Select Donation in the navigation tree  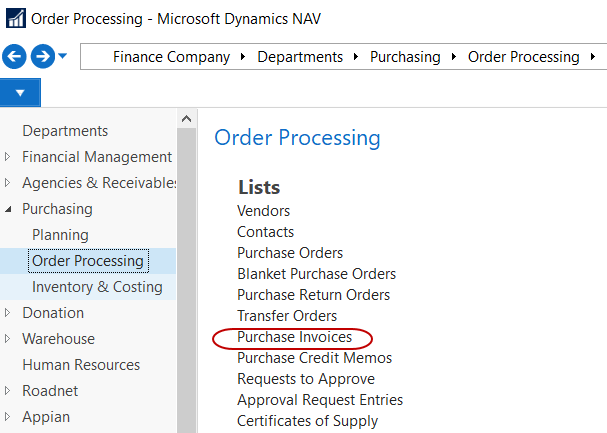click(x=53, y=313)
